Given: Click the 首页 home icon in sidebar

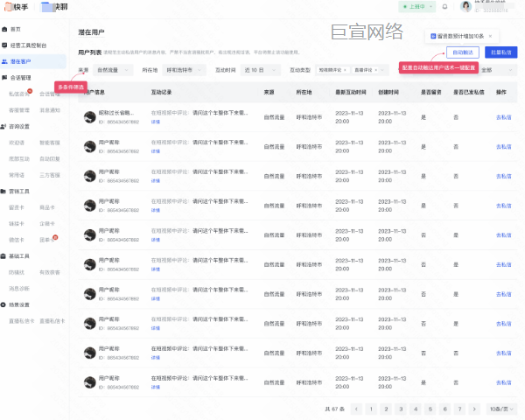Looking at the screenshot, I should [4, 29].
